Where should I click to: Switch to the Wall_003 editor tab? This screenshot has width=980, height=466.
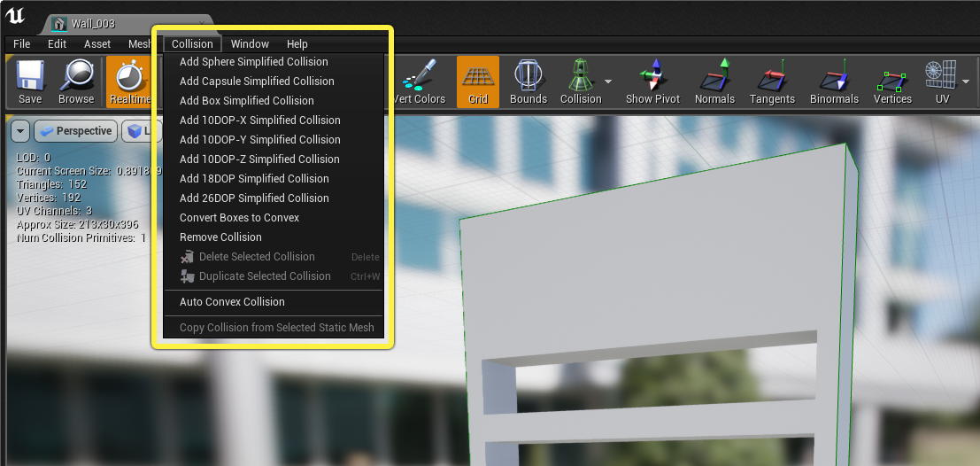(94, 24)
